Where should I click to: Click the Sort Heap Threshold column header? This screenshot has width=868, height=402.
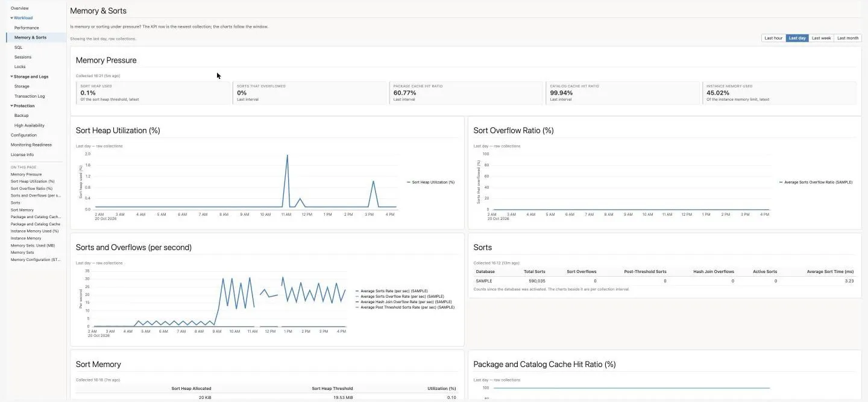point(332,389)
